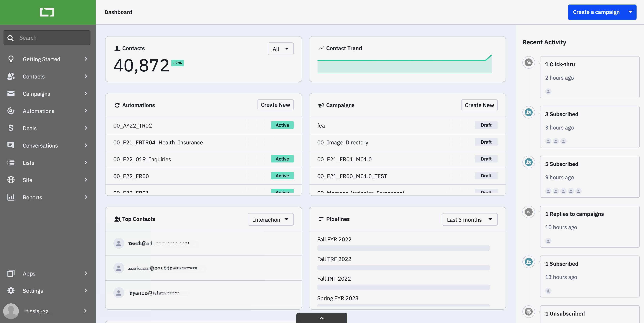The height and width of the screenshot is (323, 644).
Task: Click the user avatar at sidebar bottom
Action: [x=11, y=311]
